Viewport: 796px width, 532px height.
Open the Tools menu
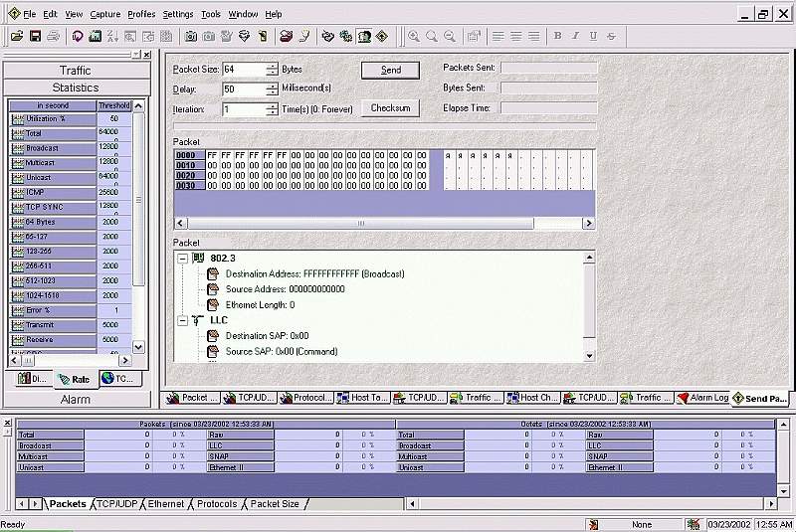[210, 14]
